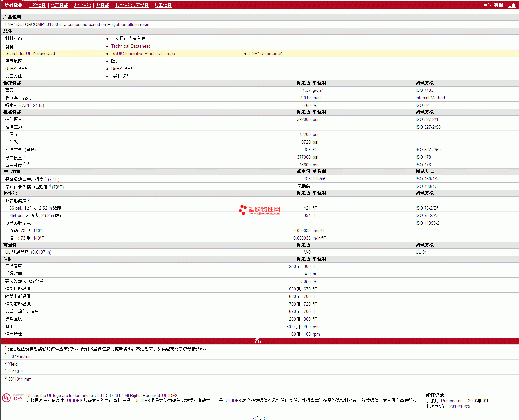Select the ISO 75-2/Bf test method
The image size is (519, 420).
coord(426,208)
